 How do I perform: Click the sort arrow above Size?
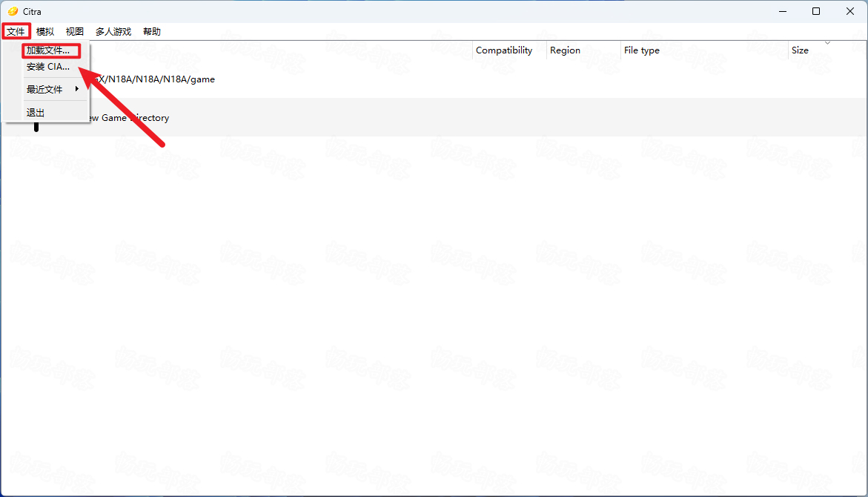tap(827, 43)
